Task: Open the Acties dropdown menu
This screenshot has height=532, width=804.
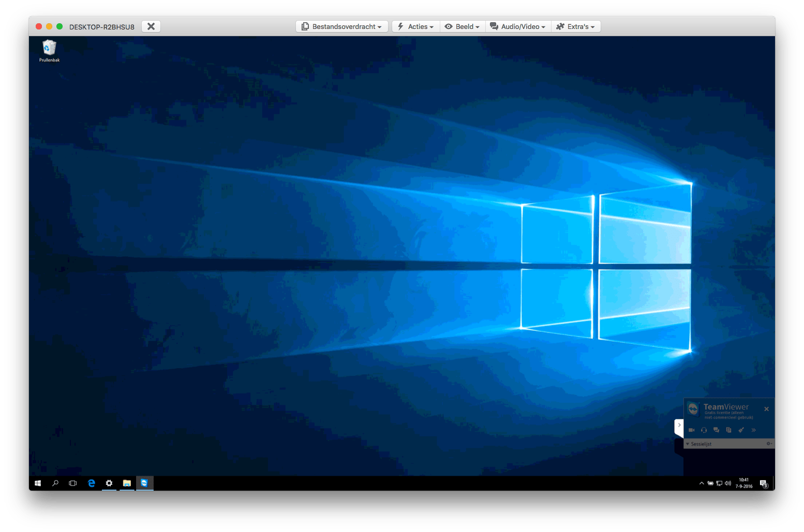Action: (416, 26)
